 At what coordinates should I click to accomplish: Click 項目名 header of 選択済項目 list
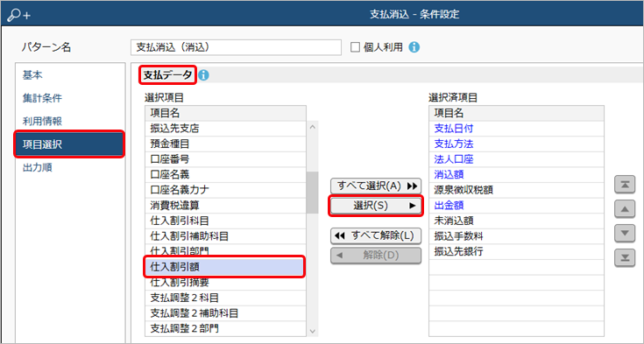click(516, 113)
